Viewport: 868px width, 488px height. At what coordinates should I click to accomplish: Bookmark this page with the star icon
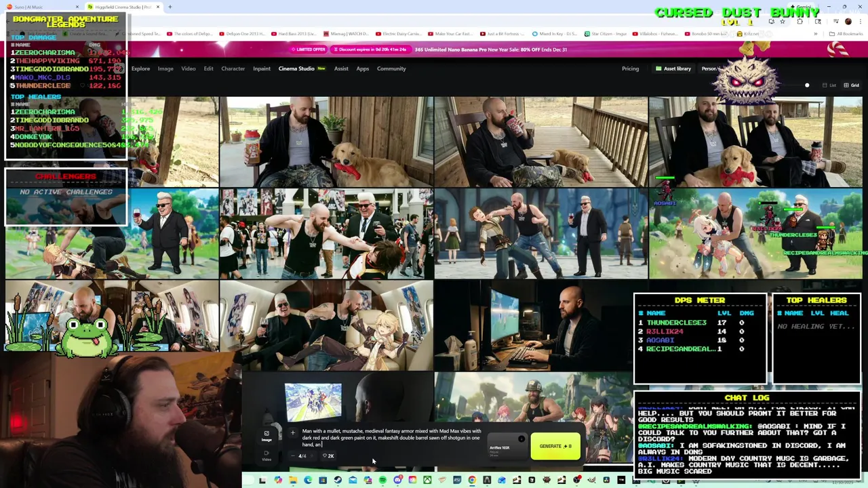783,21
